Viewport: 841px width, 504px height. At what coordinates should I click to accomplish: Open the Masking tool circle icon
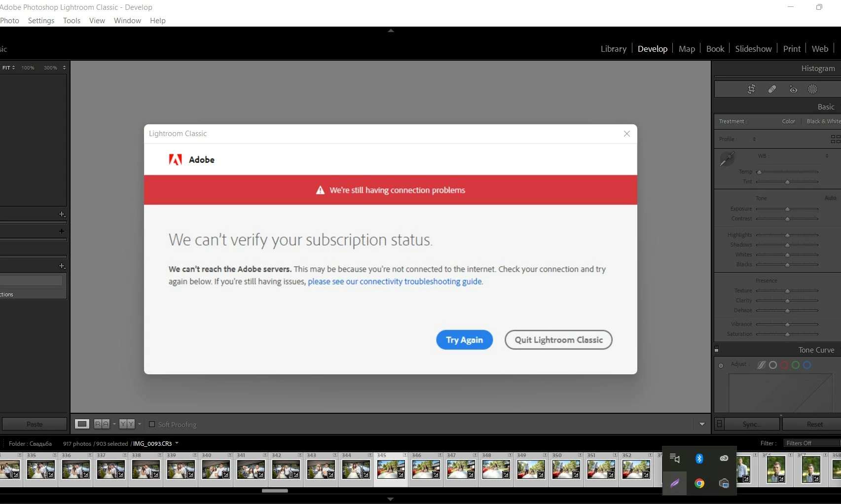point(812,89)
